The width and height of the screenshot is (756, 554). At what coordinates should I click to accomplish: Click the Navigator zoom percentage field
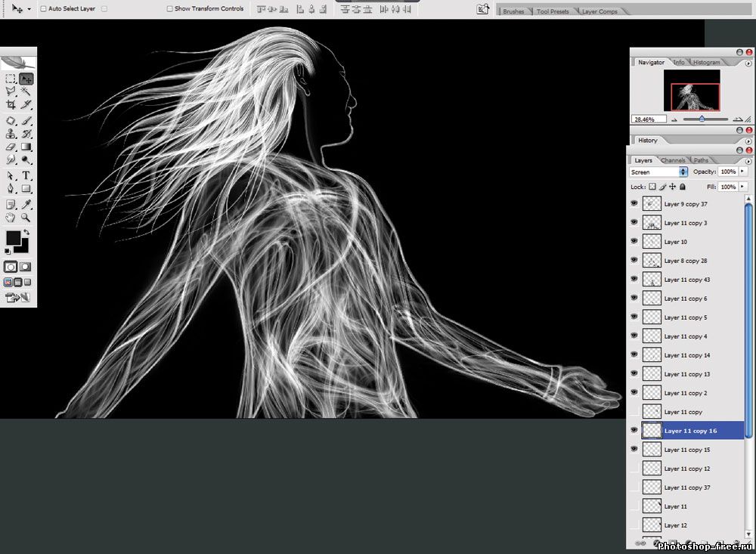(x=649, y=119)
